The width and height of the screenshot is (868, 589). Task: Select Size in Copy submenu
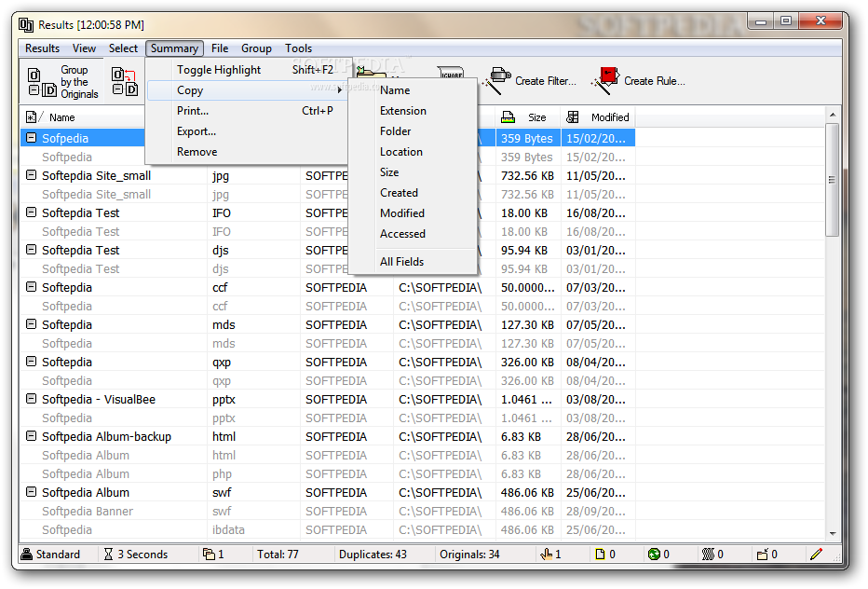[413, 172]
